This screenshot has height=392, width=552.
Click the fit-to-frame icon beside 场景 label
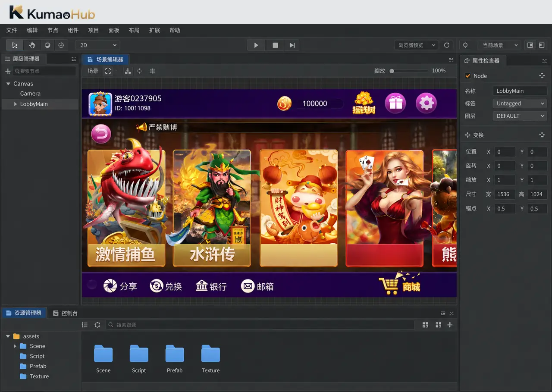[x=108, y=71]
